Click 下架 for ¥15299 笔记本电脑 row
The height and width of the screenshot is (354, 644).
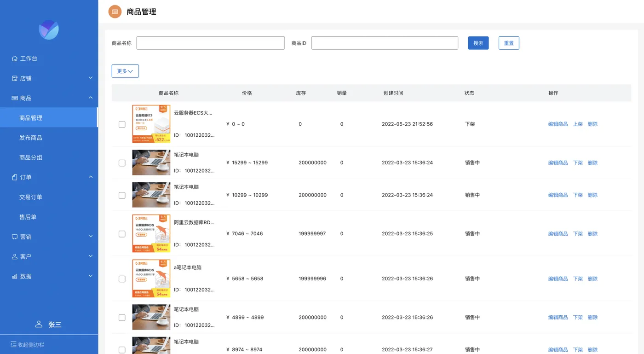click(578, 163)
